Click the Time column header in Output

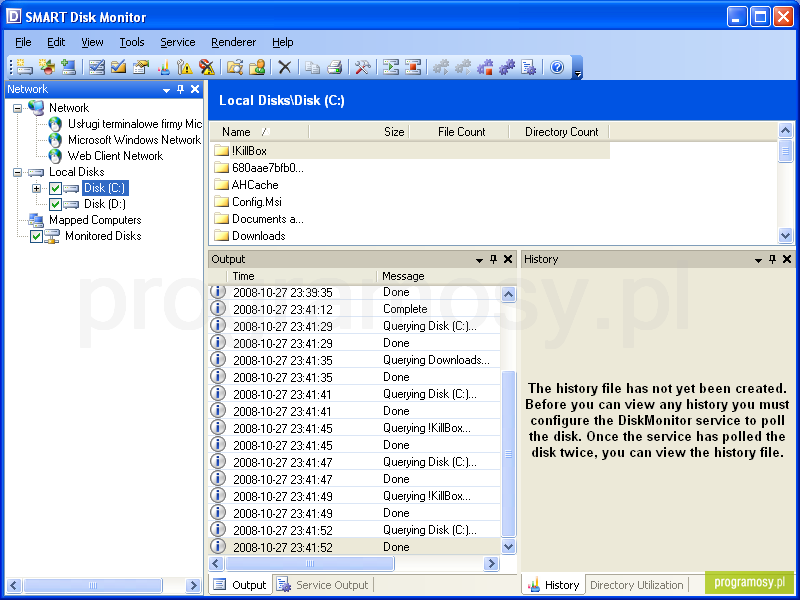[x=301, y=276]
